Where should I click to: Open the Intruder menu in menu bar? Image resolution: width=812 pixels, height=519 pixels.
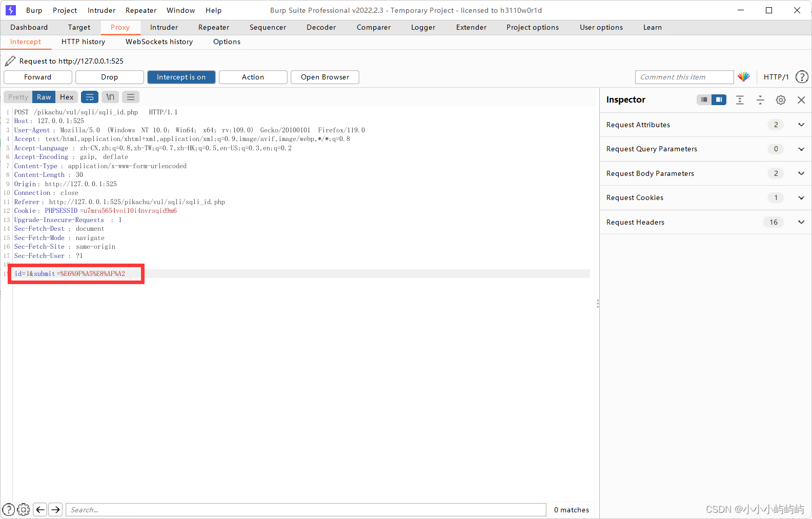[x=101, y=10]
